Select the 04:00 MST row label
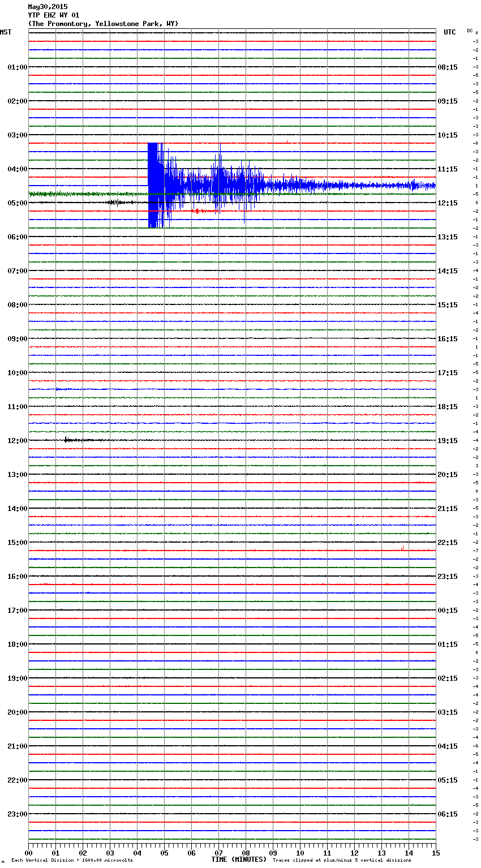The image size is (481, 868). click(x=18, y=169)
